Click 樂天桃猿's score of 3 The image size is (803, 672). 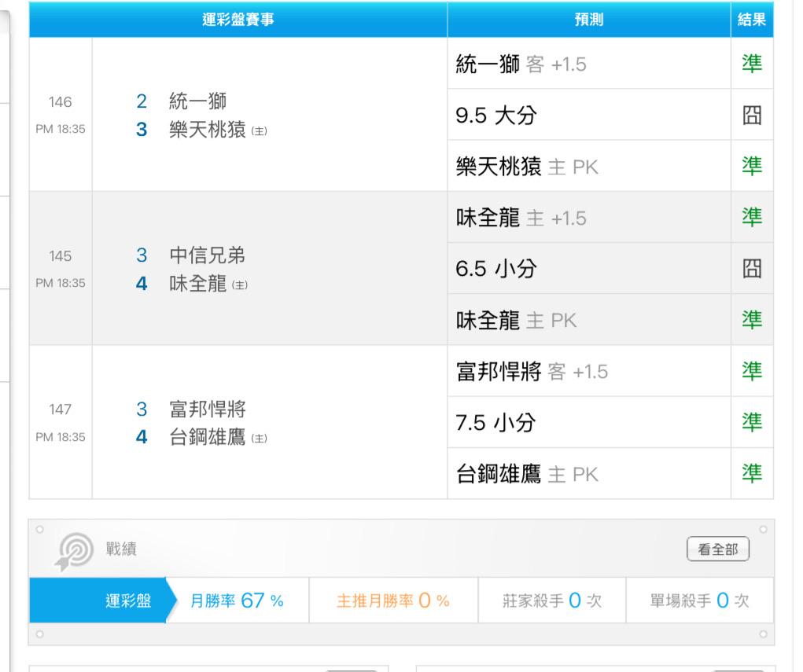[142, 130]
